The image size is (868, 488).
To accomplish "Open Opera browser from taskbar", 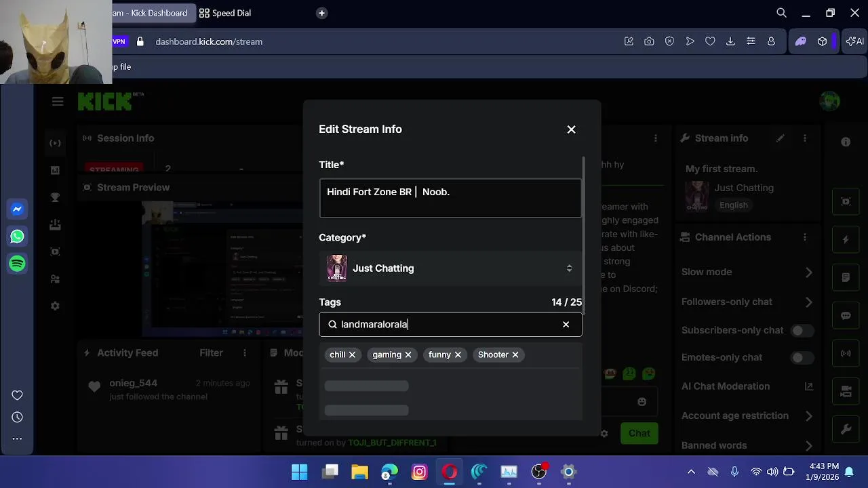I will [x=449, y=472].
